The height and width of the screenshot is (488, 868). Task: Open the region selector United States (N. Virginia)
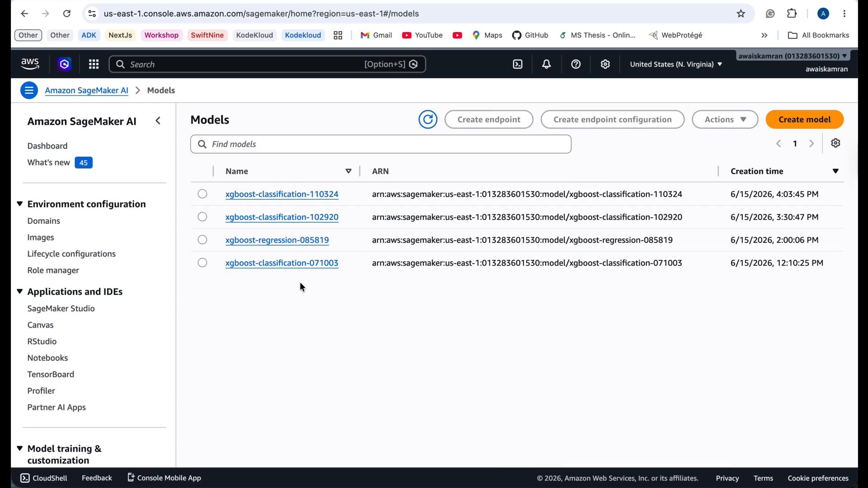[676, 64]
